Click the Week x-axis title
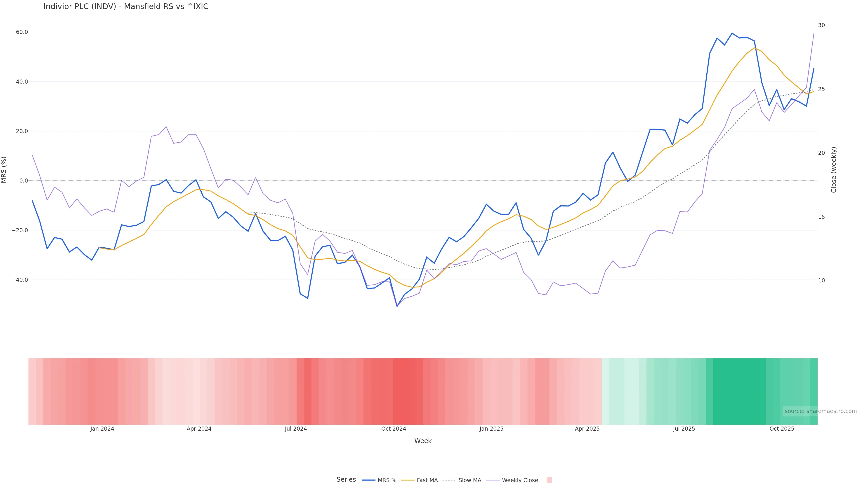The image size is (868, 488). tap(423, 441)
